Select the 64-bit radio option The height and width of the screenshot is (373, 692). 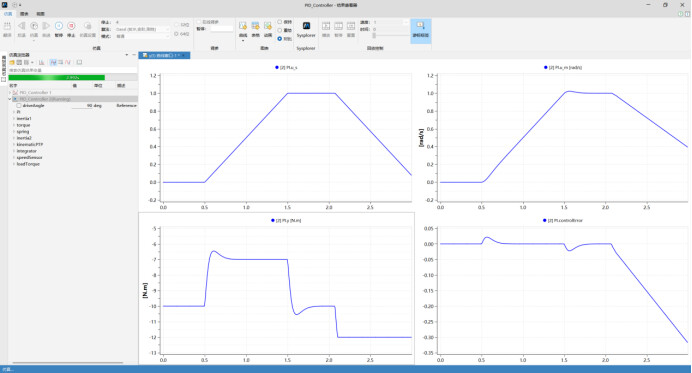(x=177, y=34)
